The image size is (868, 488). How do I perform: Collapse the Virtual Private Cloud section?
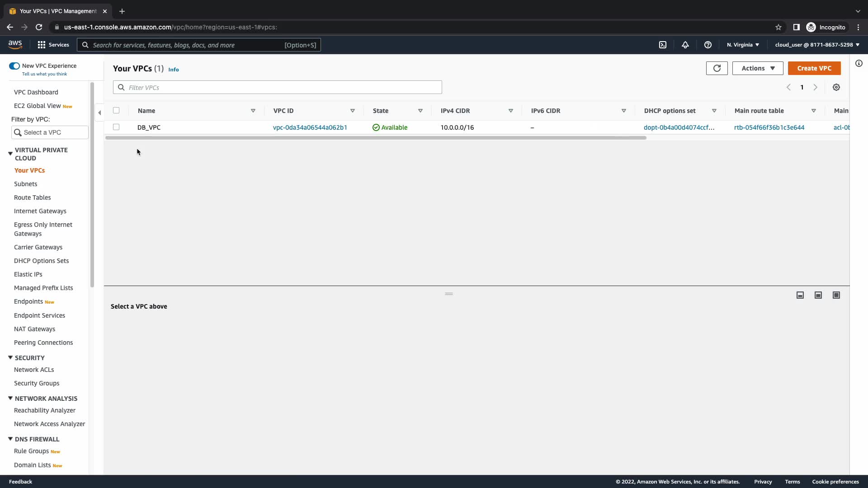(x=10, y=154)
